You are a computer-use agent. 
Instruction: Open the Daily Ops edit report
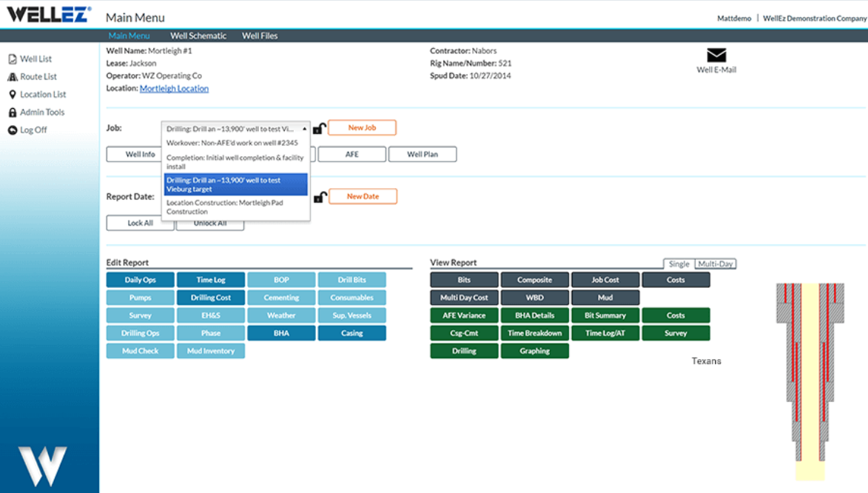[x=140, y=279]
